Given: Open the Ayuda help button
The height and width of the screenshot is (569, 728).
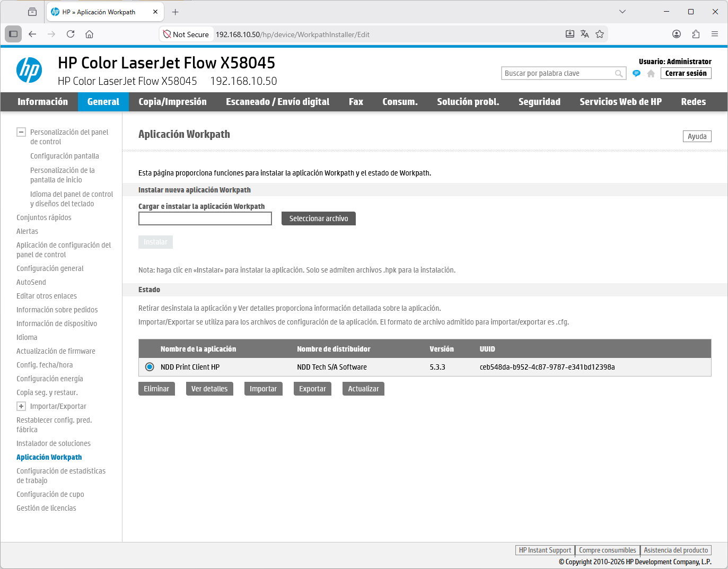Looking at the screenshot, I should point(697,136).
